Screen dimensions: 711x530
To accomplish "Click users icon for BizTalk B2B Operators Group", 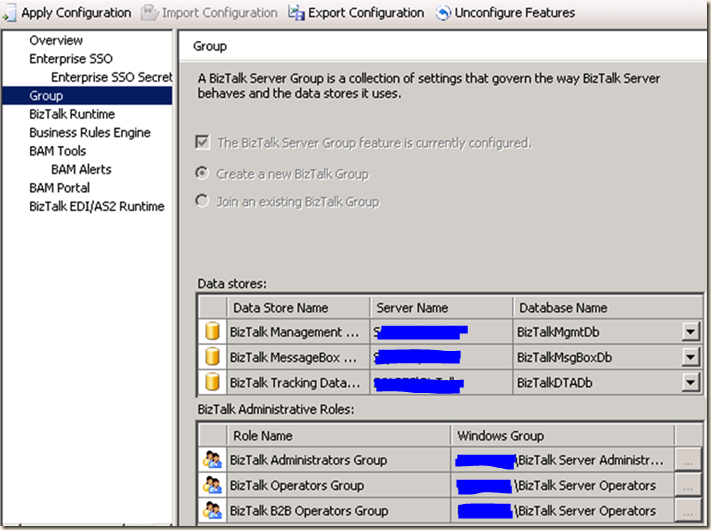I will 212,511.
